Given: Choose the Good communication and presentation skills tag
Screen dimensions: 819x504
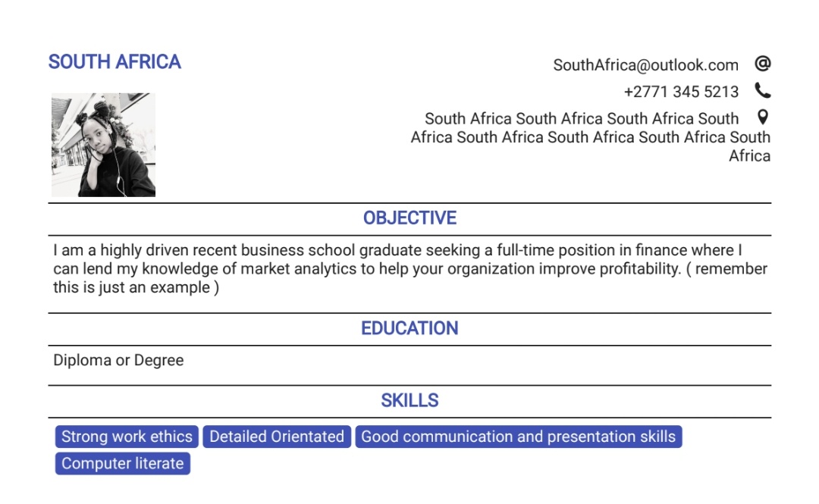Looking at the screenshot, I should [x=518, y=437].
